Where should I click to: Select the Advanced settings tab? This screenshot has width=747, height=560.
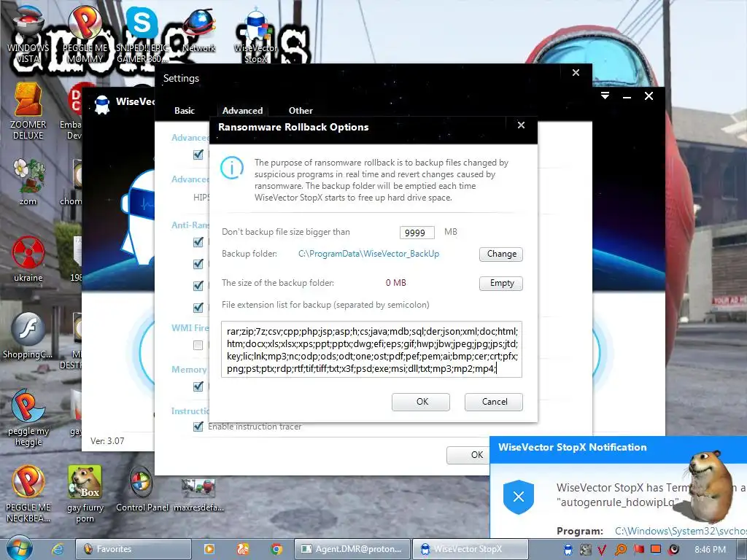pos(242,111)
